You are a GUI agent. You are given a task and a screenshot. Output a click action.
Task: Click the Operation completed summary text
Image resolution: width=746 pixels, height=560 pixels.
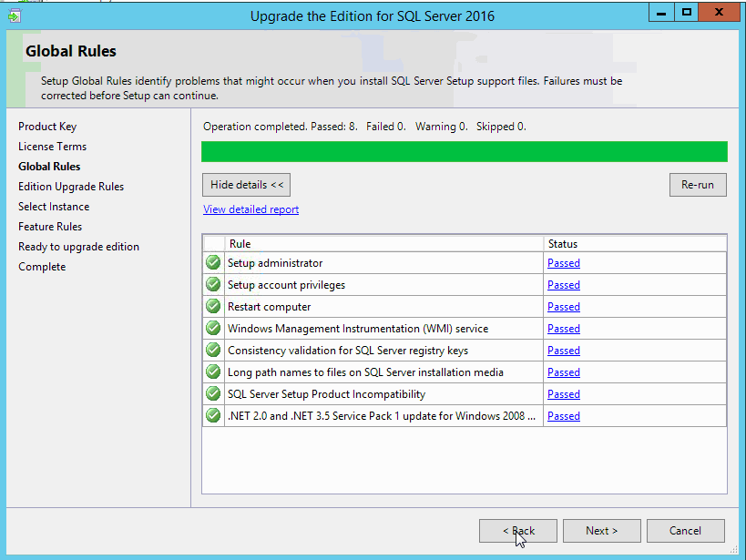pyautogui.click(x=364, y=127)
